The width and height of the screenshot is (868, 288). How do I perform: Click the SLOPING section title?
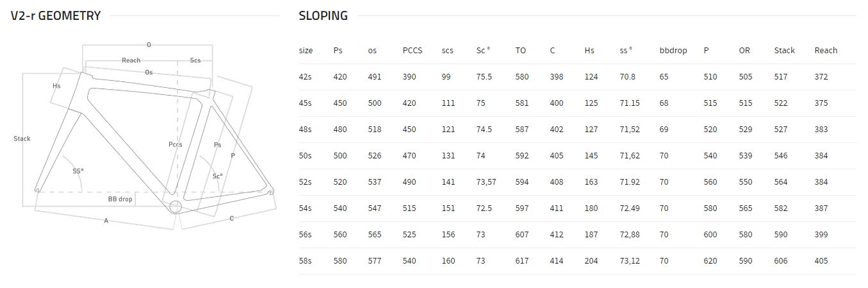click(323, 16)
